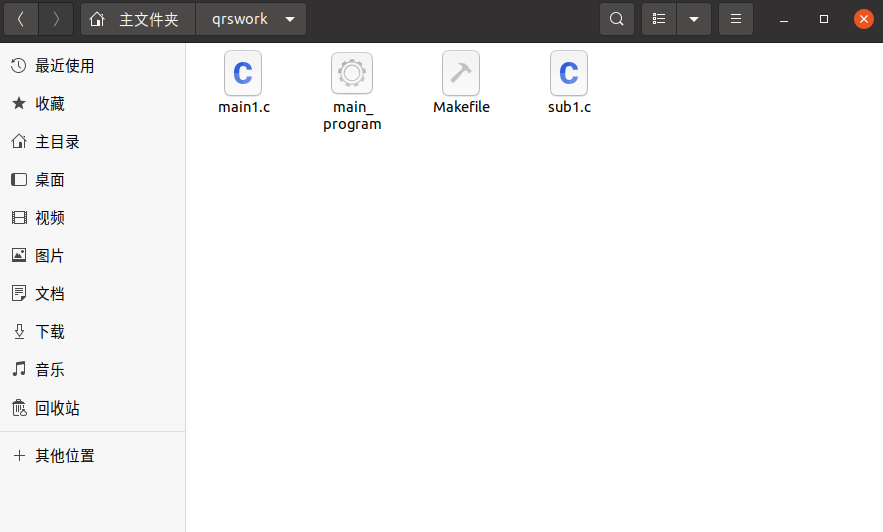Open the 主文件夹 home path button
The image size is (883, 532).
138,19
